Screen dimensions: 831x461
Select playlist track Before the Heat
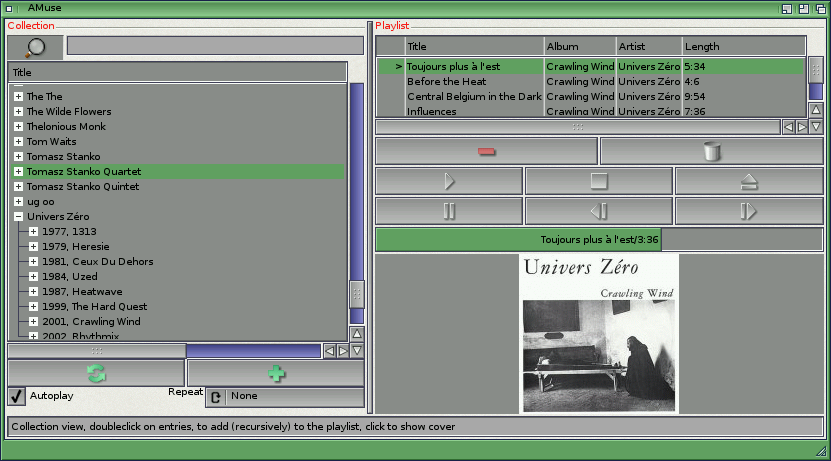(590, 82)
